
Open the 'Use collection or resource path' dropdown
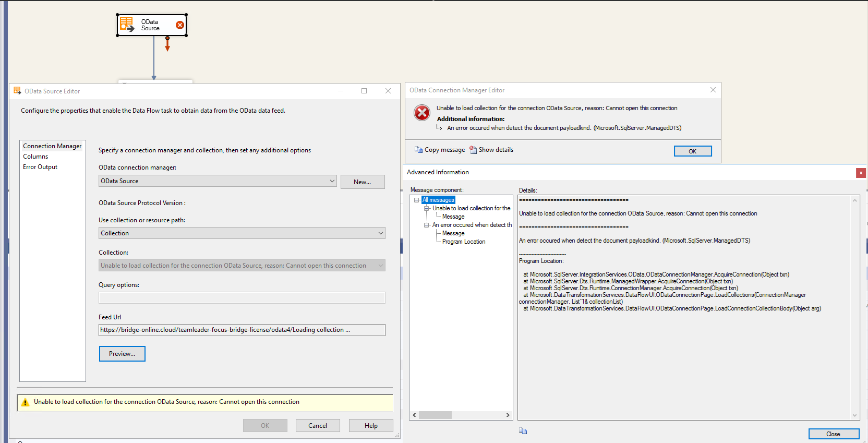380,233
